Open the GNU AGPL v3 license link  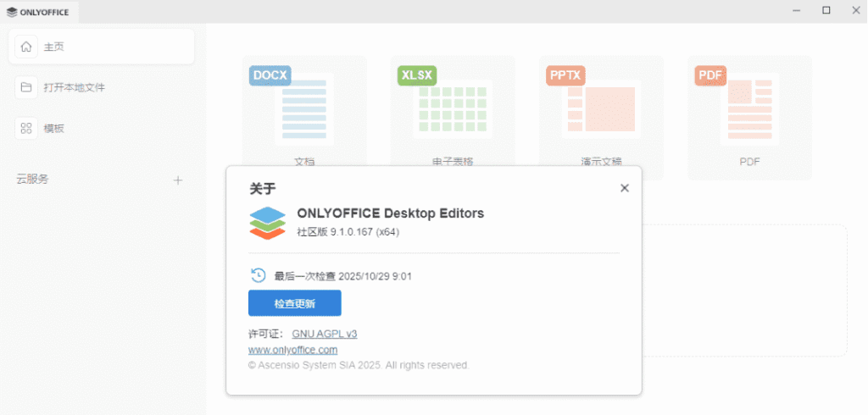[325, 334]
